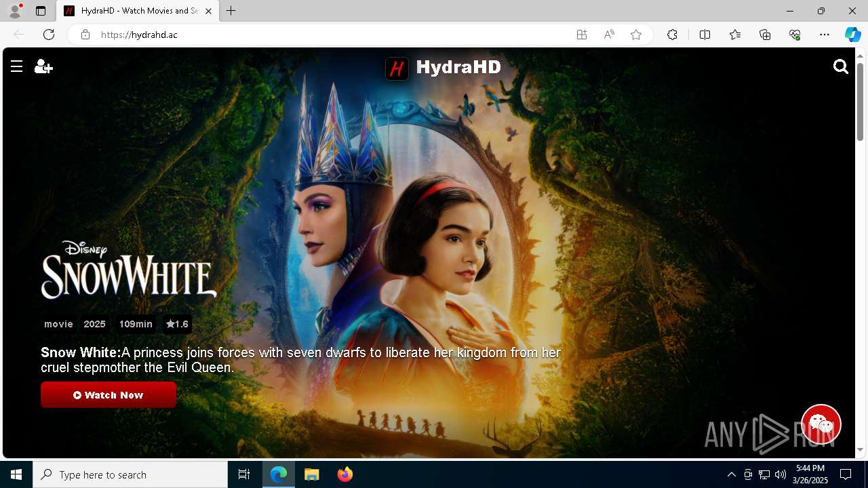This screenshot has height=488, width=868.
Task: Select the 2025 year badge
Action: 94,324
